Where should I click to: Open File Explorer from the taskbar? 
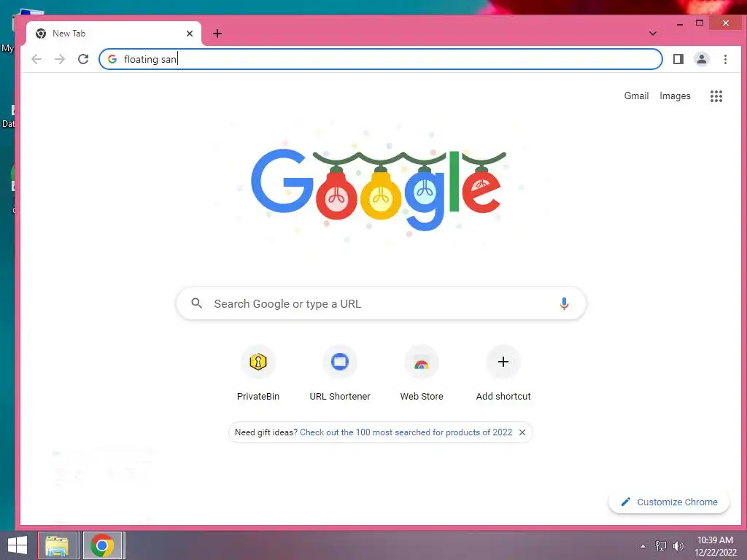point(57,545)
